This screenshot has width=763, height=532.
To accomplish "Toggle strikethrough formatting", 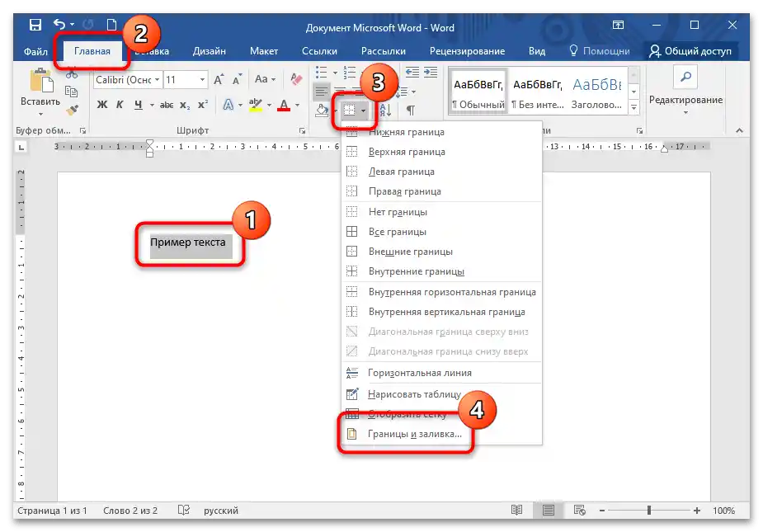I will click(167, 105).
